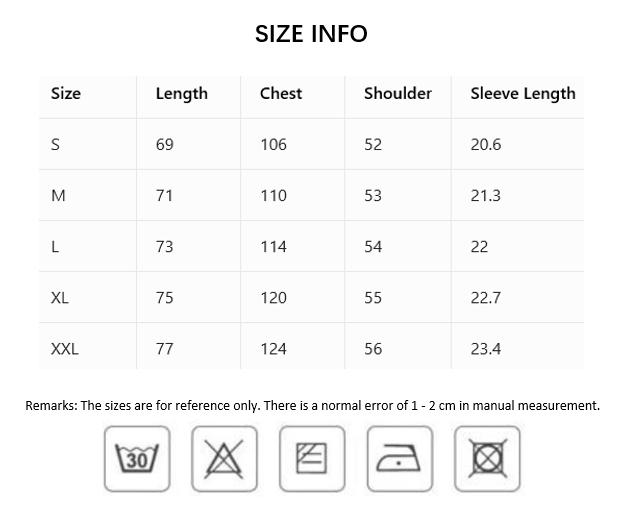
Task: Click the Size column header
Action: pos(66,93)
